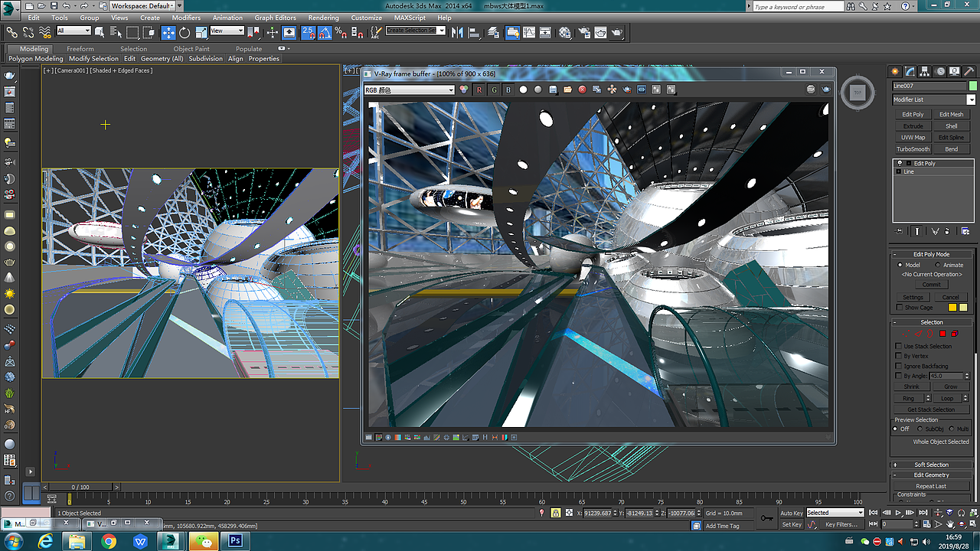This screenshot has width=980, height=551.
Task: Open the Modifier List dropdown
Action: click(x=934, y=99)
